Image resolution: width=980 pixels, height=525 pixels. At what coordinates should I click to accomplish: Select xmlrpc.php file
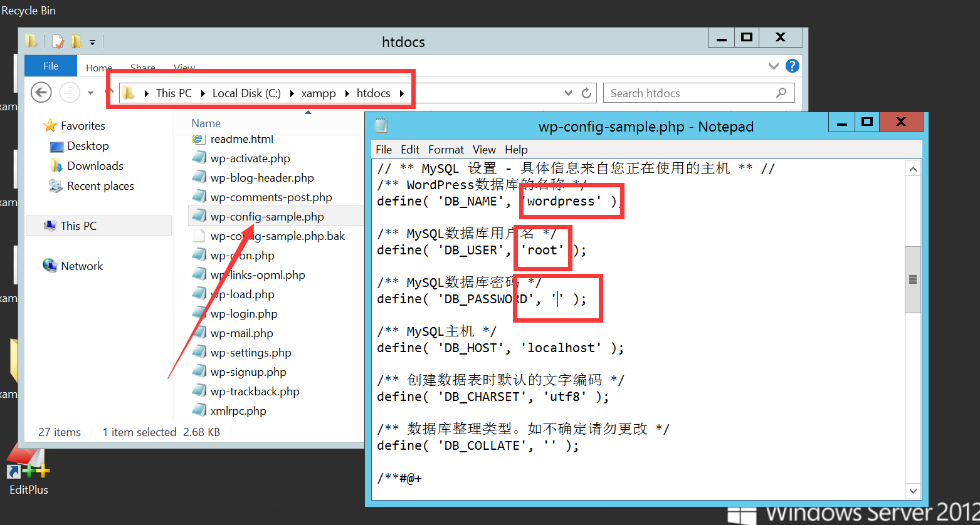pos(238,411)
